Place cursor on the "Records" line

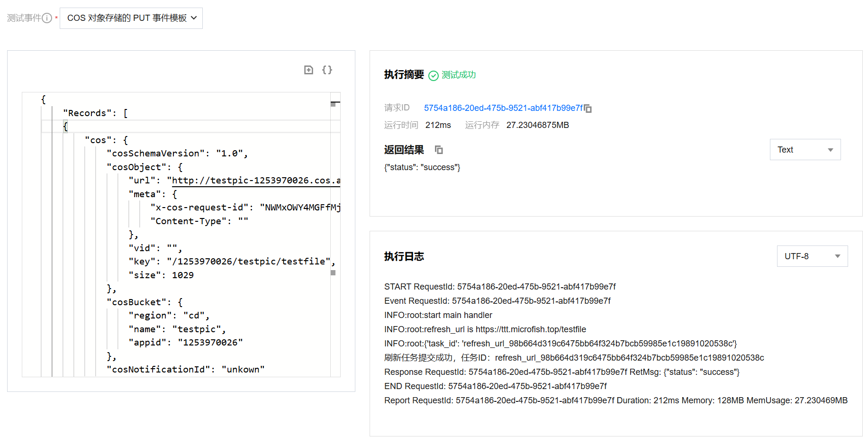[x=95, y=113]
